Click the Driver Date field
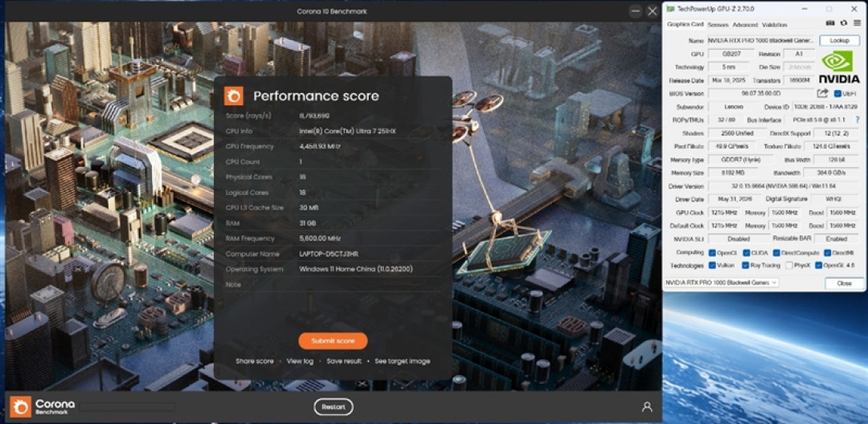Viewport: 868px width, 424px height. pos(735,199)
